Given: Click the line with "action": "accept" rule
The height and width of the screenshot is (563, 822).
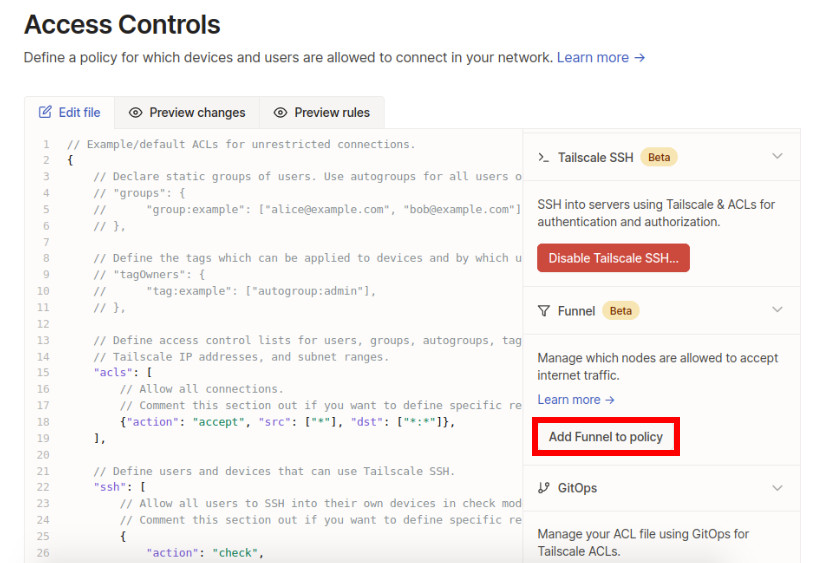Looking at the screenshot, I should tap(287, 422).
